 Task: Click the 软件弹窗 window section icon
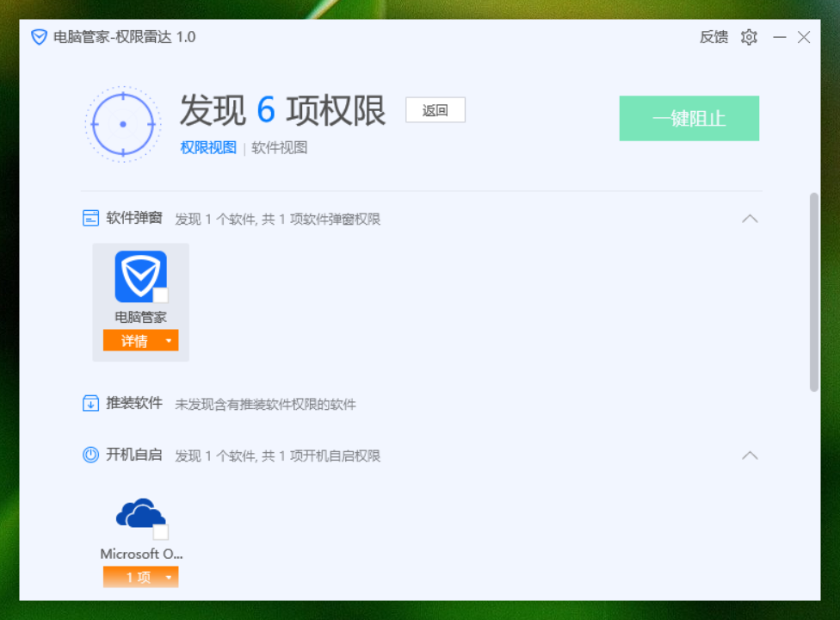[x=90, y=218]
